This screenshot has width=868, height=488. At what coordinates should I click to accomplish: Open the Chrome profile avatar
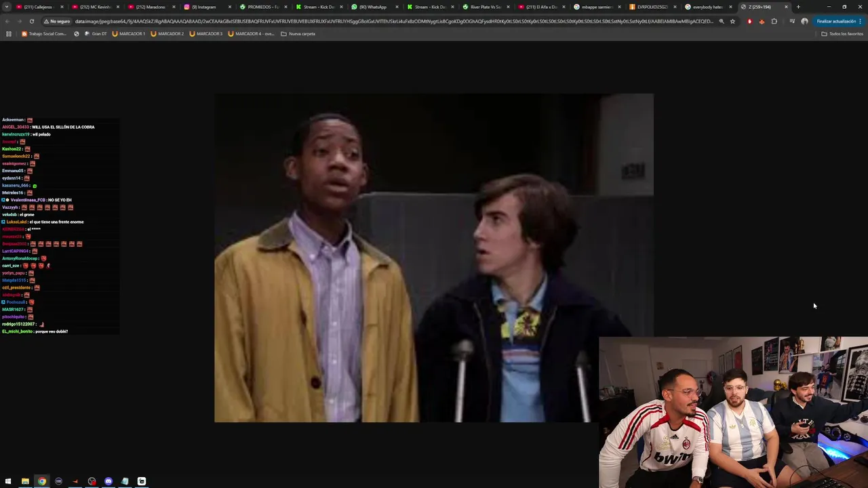[804, 21]
